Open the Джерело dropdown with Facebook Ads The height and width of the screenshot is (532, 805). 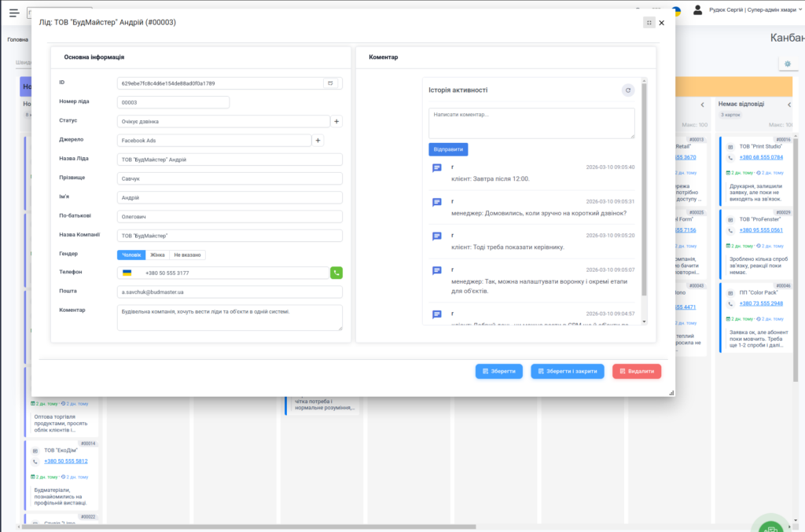(214, 140)
